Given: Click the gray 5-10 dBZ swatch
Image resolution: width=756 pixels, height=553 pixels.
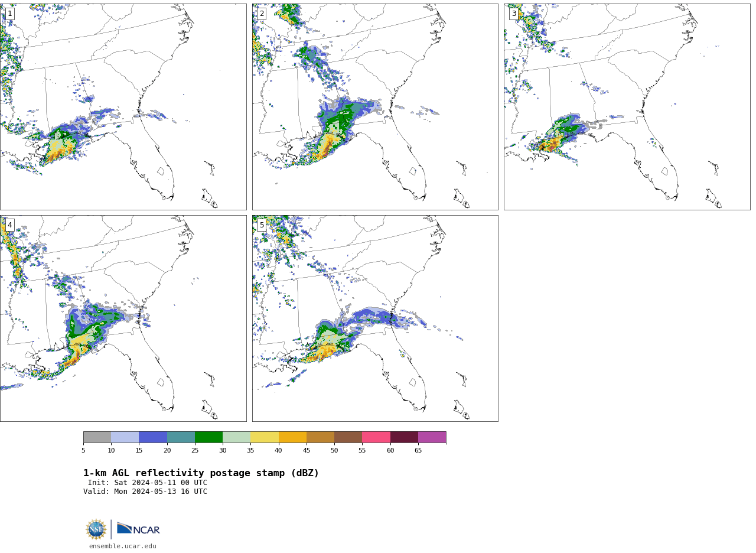Looking at the screenshot, I should [97, 437].
